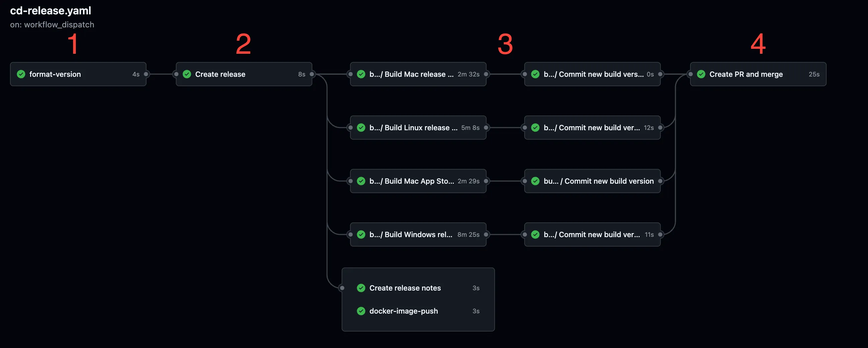The height and width of the screenshot is (348, 868).
Task: Click the checkmark on Build Mac App Store job
Action: 361,181
